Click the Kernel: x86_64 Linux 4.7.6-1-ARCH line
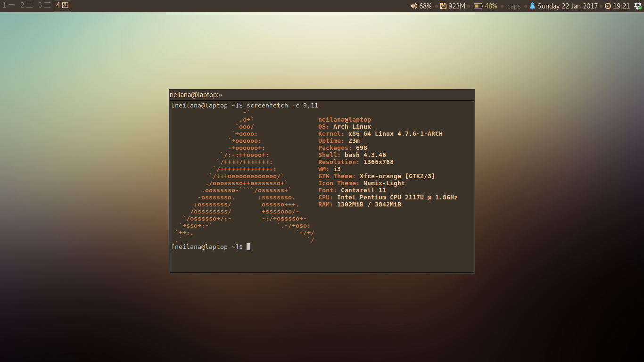The image size is (644, 362). pos(380,134)
